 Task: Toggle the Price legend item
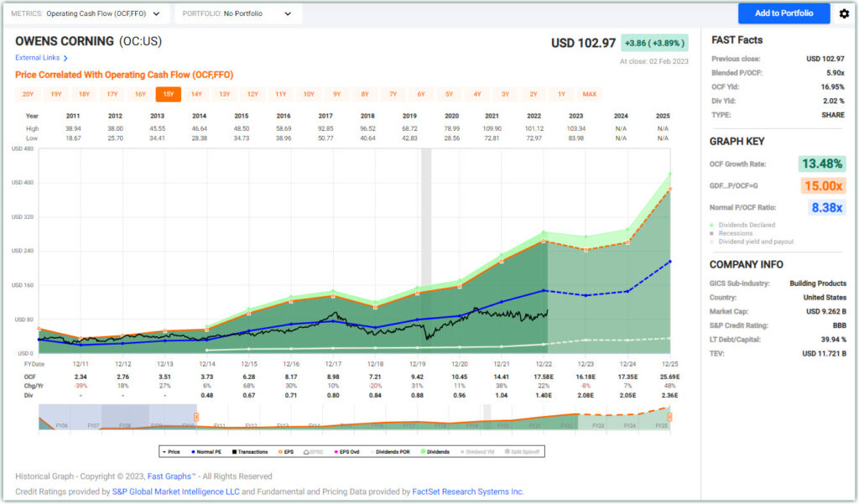tap(171, 452)
